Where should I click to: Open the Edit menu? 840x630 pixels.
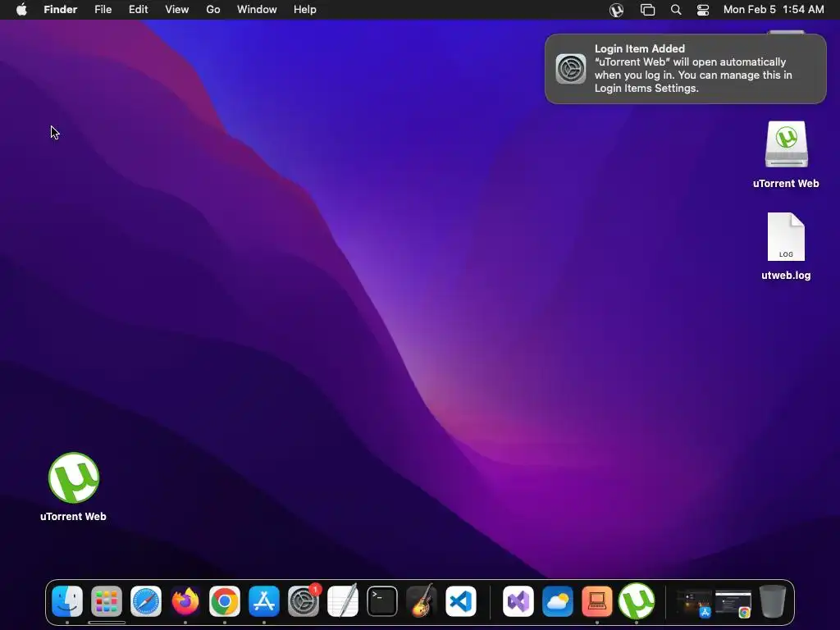coord(138,10)
